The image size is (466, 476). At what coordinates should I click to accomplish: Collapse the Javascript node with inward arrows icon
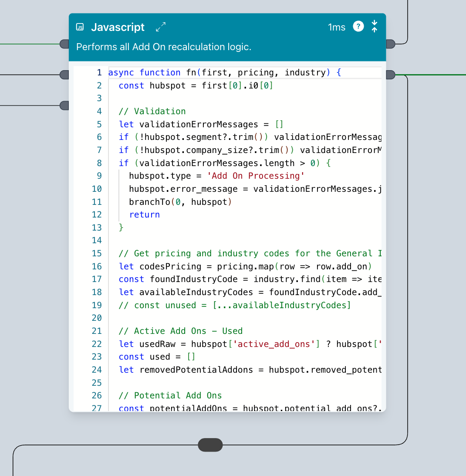[x=374, y=27]
